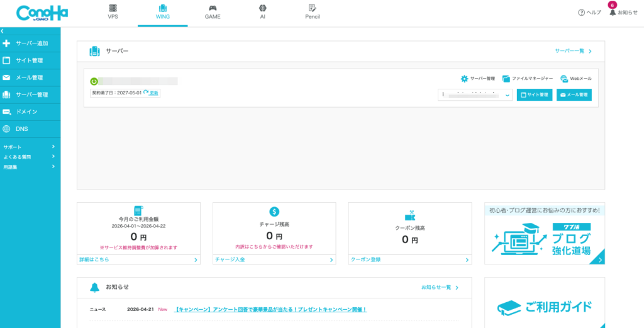644x328 pixels.
Task: Open the ブログ強化道場 banner
Action: click(x=545, y=234)
